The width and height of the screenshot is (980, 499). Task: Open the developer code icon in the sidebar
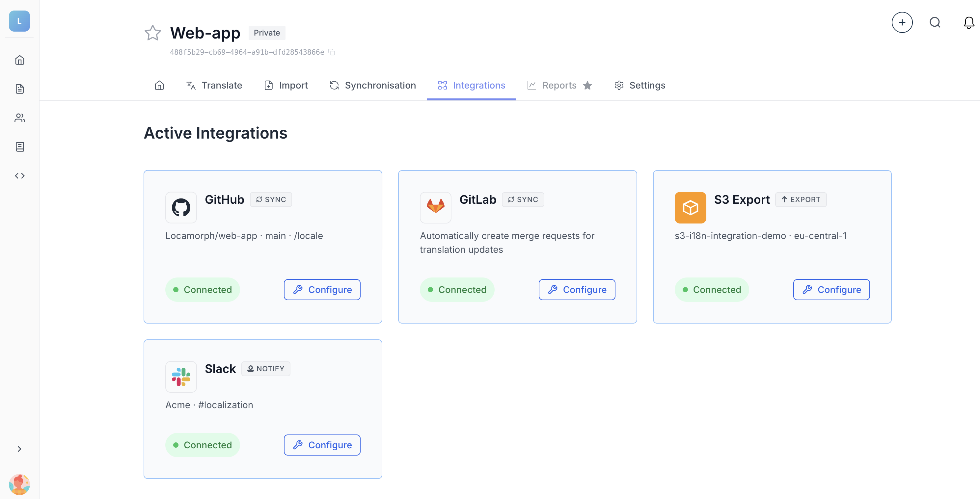tap(20, 176)
